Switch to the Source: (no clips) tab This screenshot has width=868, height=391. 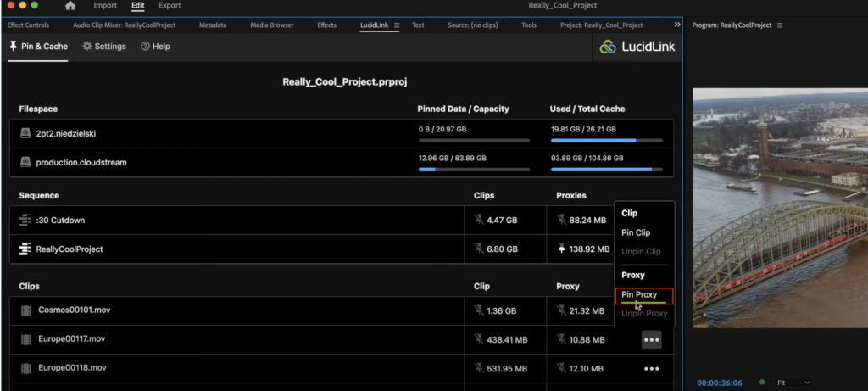point(473,25)
